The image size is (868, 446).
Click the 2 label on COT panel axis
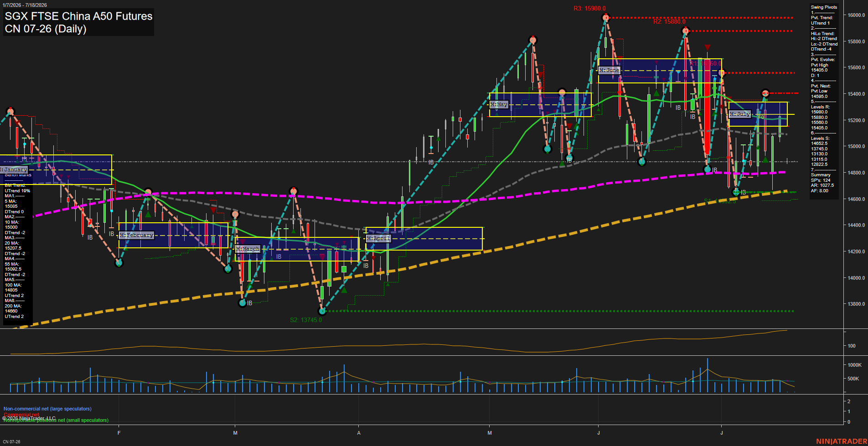pos(848,401)
